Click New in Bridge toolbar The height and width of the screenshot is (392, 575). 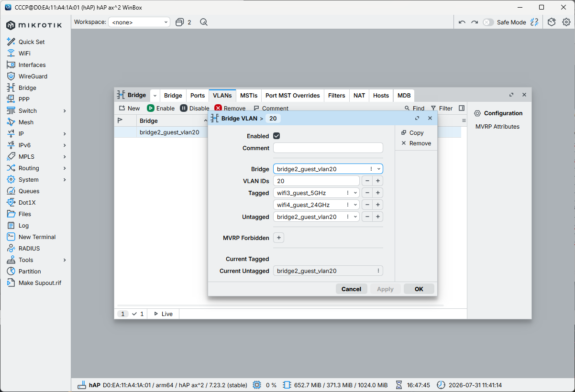coord(129,109)
